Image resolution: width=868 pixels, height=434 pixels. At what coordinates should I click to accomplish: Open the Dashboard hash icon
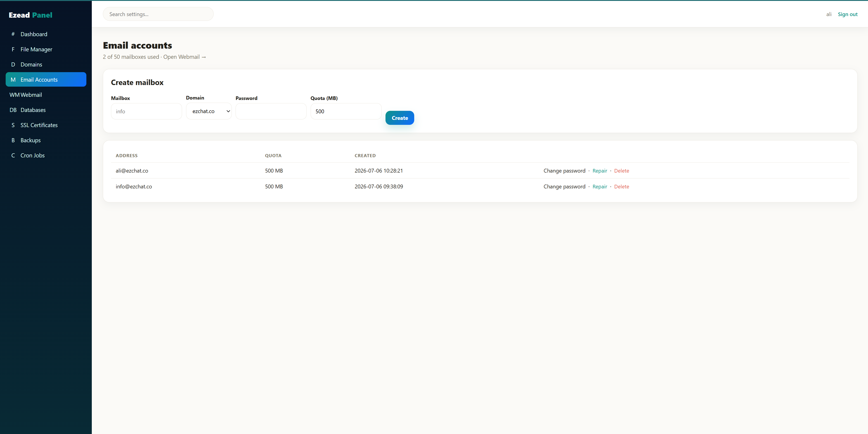(13, 34)
